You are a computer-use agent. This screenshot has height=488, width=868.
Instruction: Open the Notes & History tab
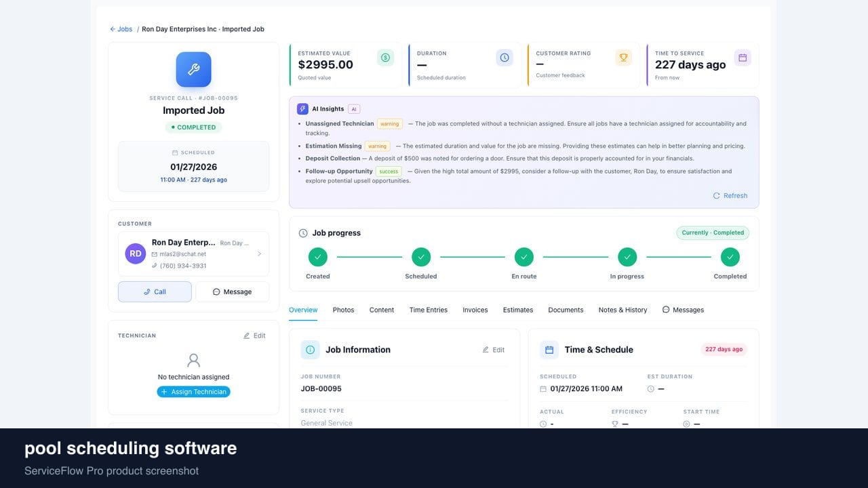coord(623,310)
